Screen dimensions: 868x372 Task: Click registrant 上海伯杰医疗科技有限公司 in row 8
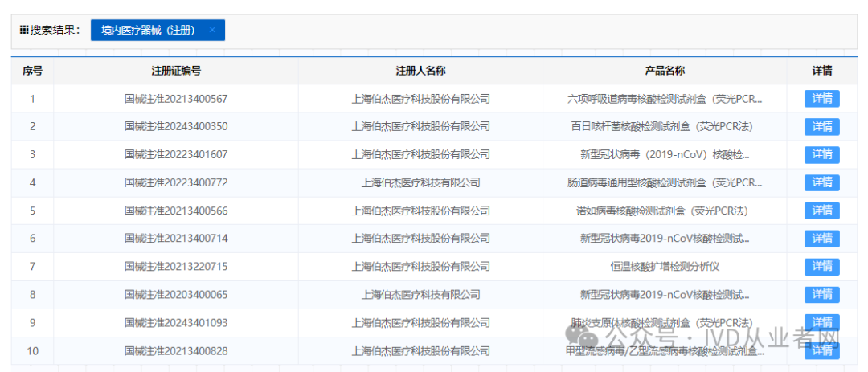(x=420, y=295)
